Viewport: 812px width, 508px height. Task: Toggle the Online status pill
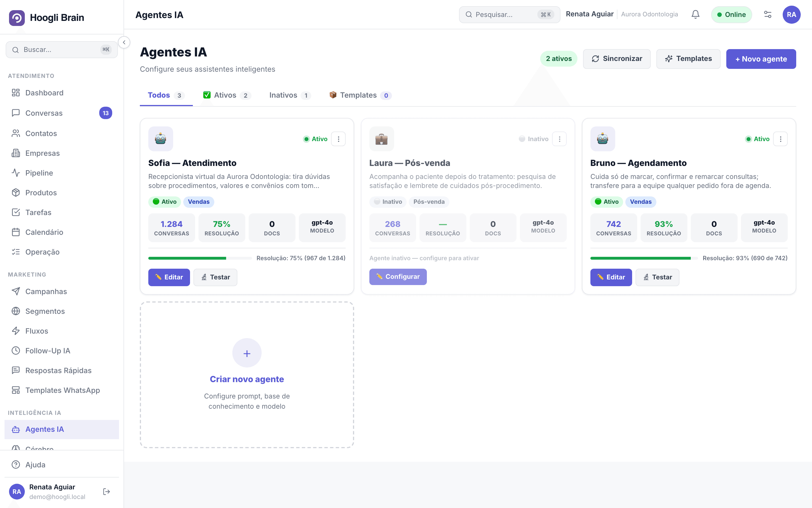click(x=731, y=14)
